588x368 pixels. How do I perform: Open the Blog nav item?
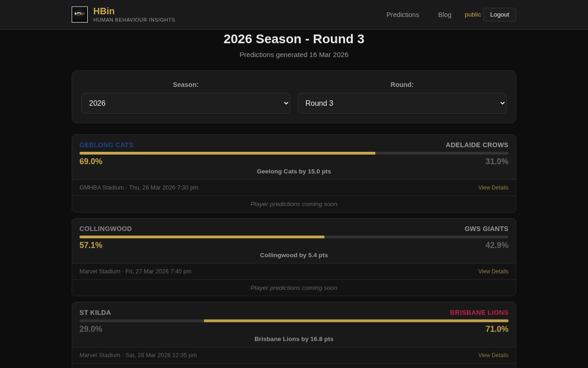[x=445, y=15]
